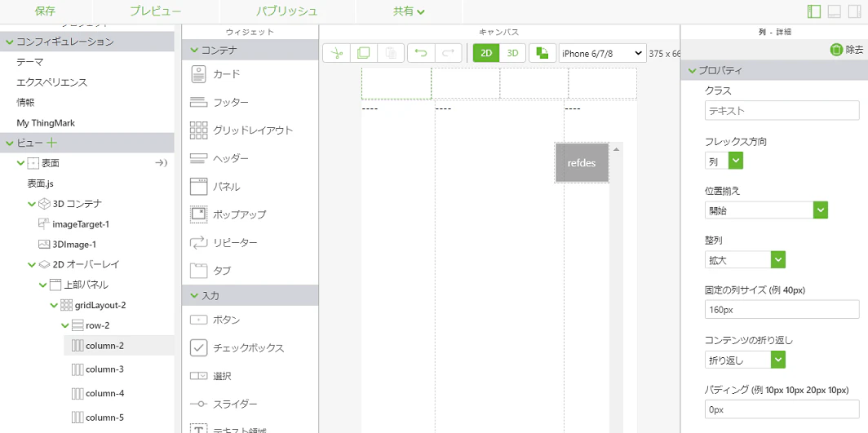Collapse the 入力 widget group
868x433 pixels.
[194, 295]
